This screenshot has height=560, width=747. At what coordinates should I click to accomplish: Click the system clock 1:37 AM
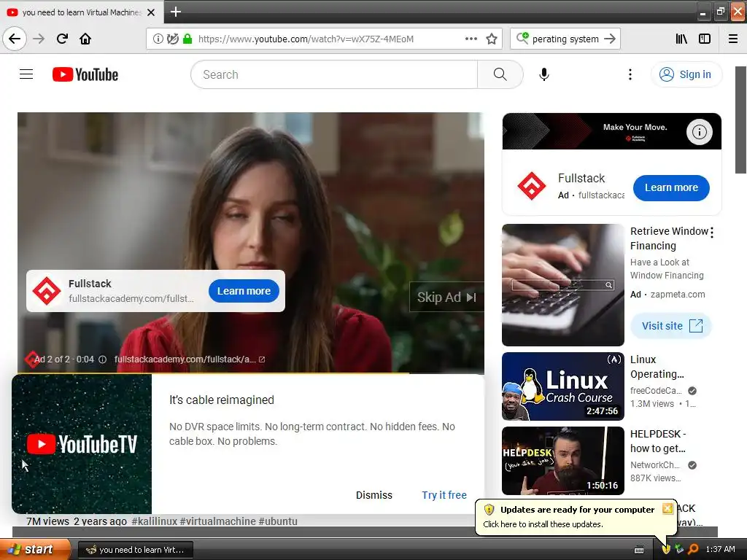click(x=720, y=550)
